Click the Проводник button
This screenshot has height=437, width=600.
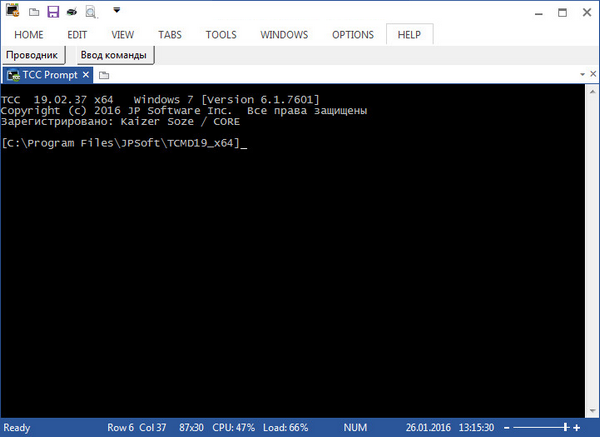tap(33, 55)
